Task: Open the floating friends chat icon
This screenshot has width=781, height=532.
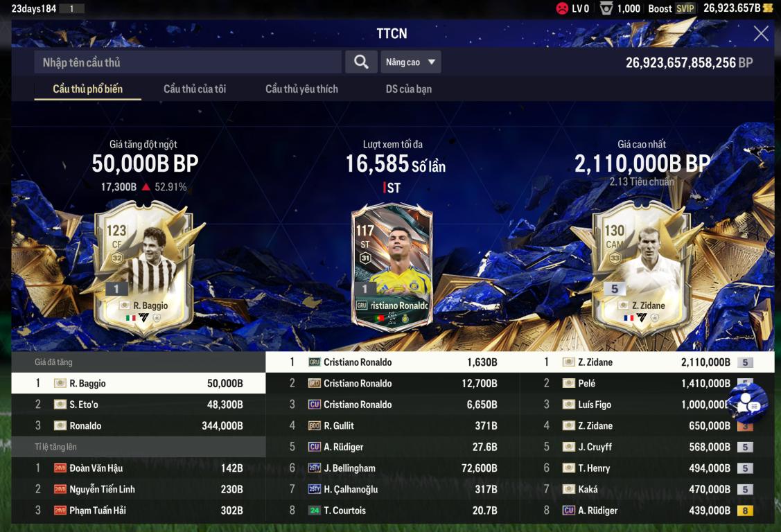Action: (x=748, y=402)
